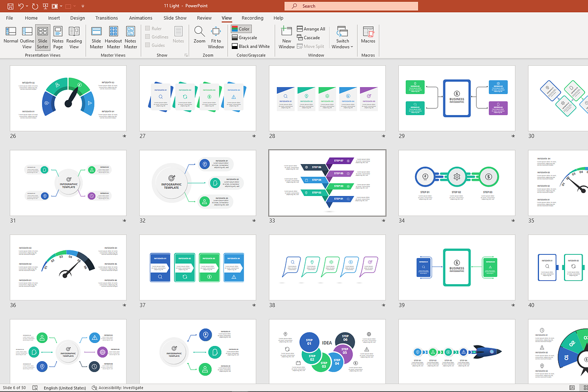This screenshot has width=588, height=392.
Task: Undo the last action
Action: [21, 6]
